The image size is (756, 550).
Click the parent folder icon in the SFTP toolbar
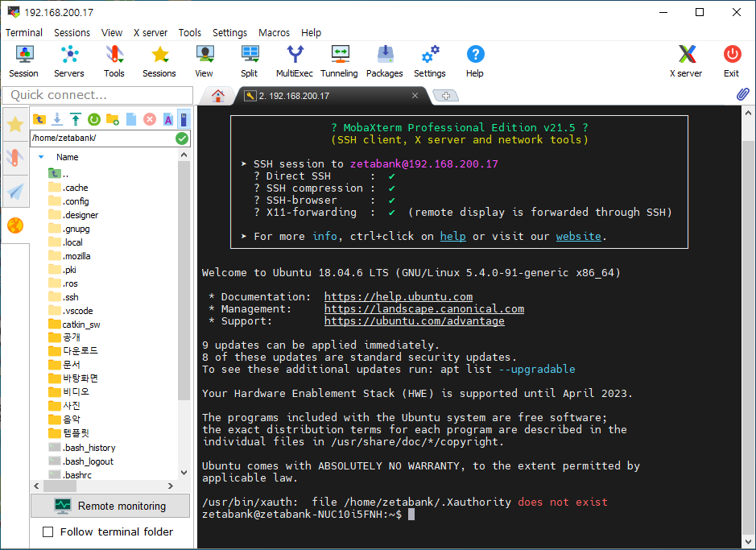pos(39,118)
